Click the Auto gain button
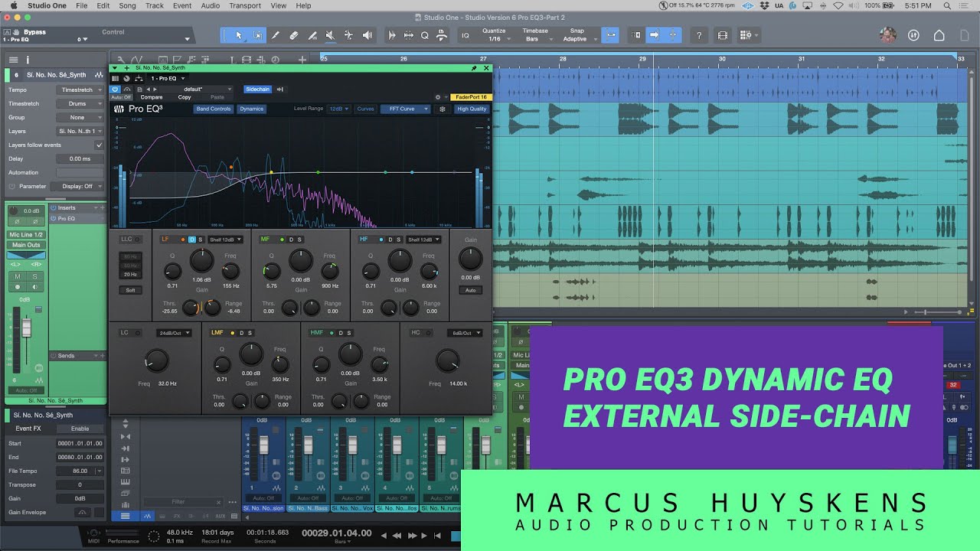This screenshot has width=980, height=551. (x=470, y=290)
